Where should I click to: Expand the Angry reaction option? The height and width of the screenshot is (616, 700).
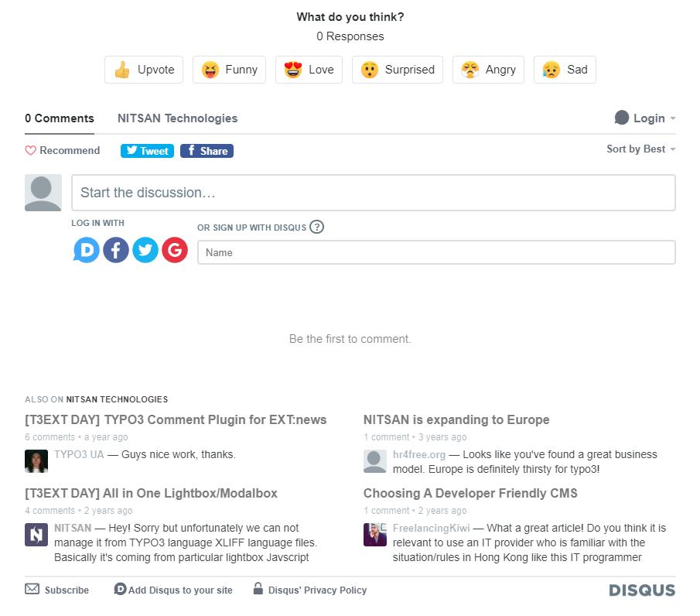point(488,70)
